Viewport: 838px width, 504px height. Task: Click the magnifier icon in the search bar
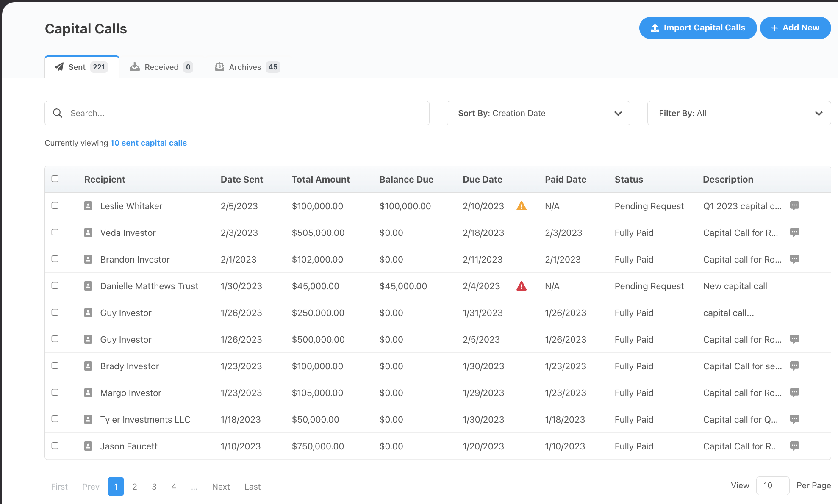pyautogui.click(x=58, y=113)
